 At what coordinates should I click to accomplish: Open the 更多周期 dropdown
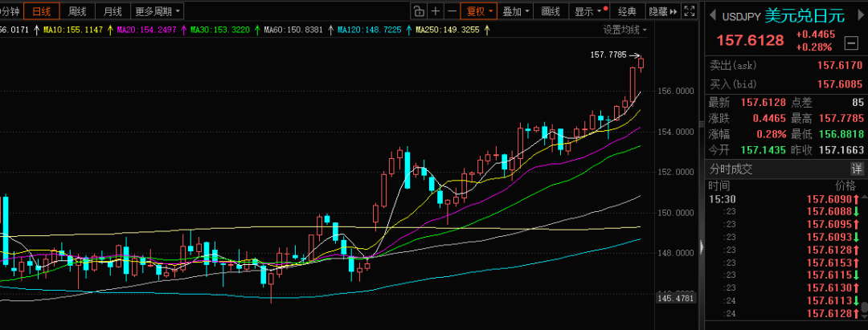tap(157, 11)
